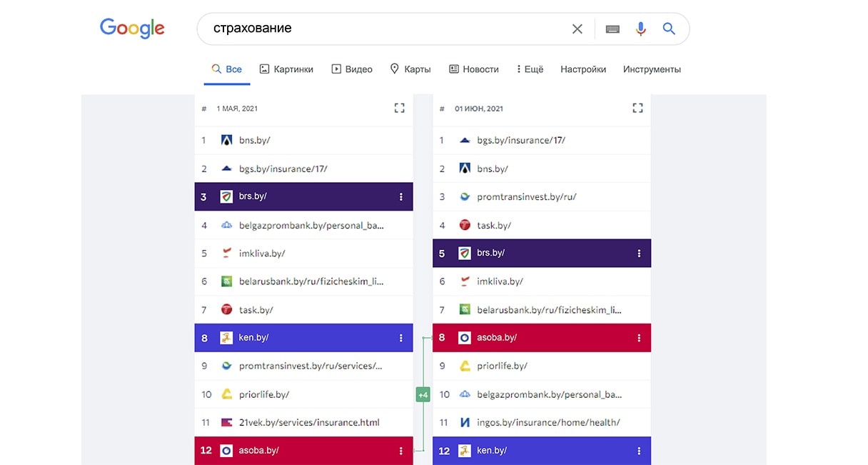Switch to the Картинки tab
Screen dimensions: 868x465
point(286,69)
